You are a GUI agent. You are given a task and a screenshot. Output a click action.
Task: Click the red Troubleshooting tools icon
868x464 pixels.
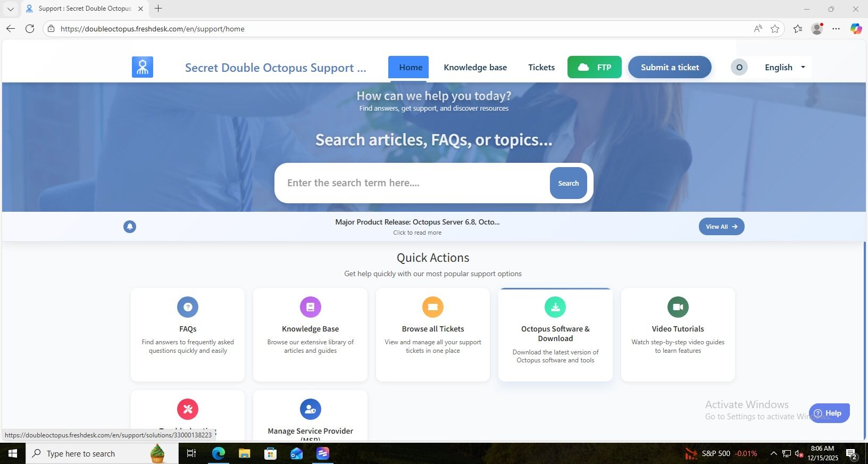(x=188, y=409)
